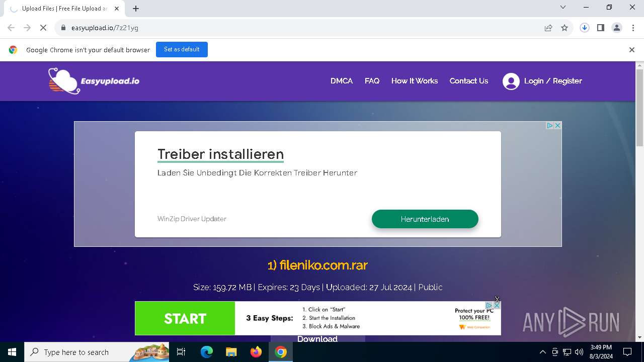
Task: Click the browser forward arrow
Action: tap(27, 28)
